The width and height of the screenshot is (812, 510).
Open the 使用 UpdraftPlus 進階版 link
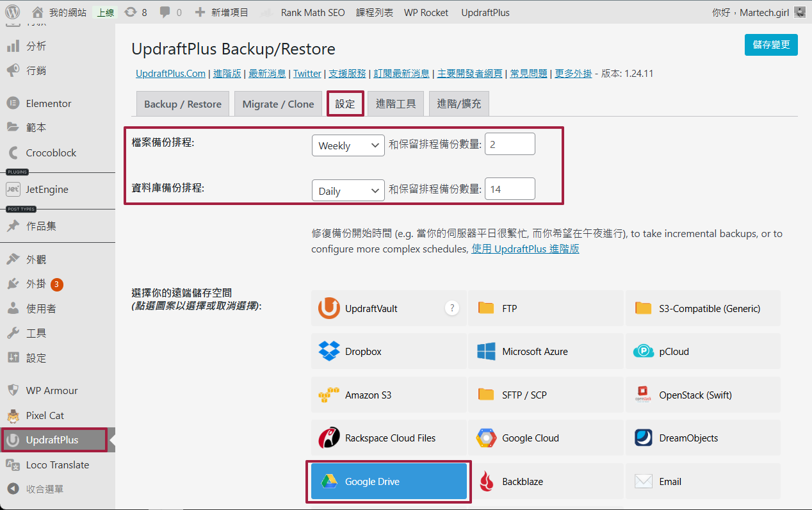point(525,249)
